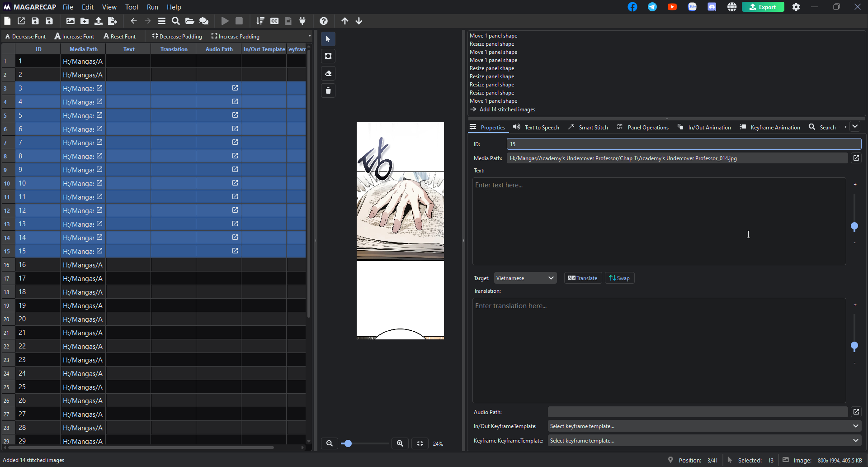The height and width of the screenshot is (467, 868).
Task: Open help with the question mark icon
Action: tap(324, 21)
